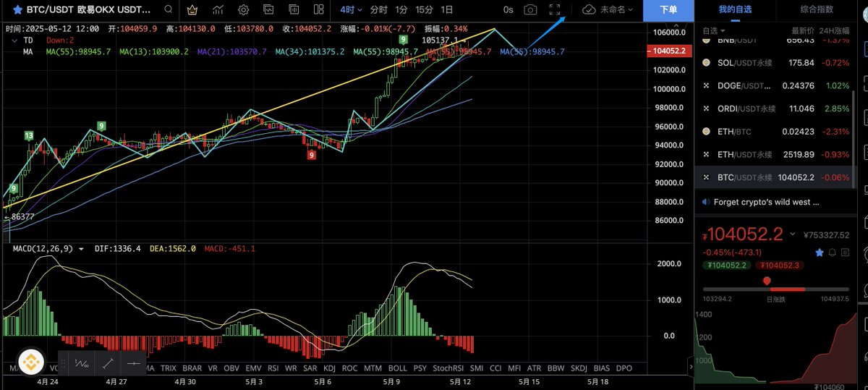Viewport: 868px width, 390px height.
Task: Expand the 自选 watchlist filter
Action: 712,30
